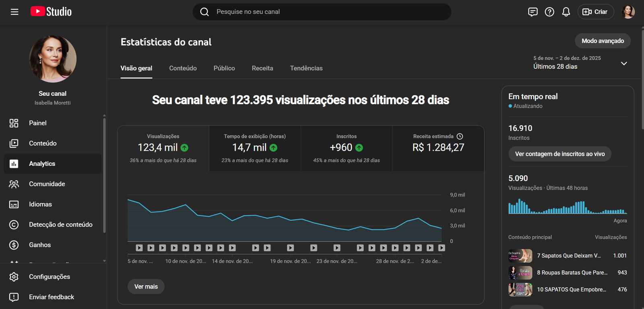The width and height of the screenshot is (644, 309).
Task: Click the green arrow next to 14,7 mil
Action: (x=273, y=148)
